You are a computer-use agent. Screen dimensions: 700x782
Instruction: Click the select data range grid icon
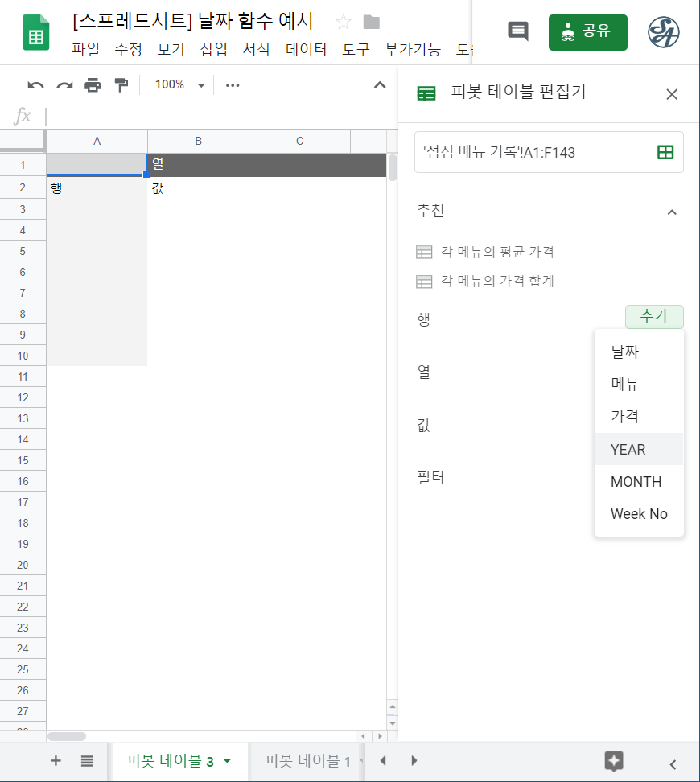(665, 152)
